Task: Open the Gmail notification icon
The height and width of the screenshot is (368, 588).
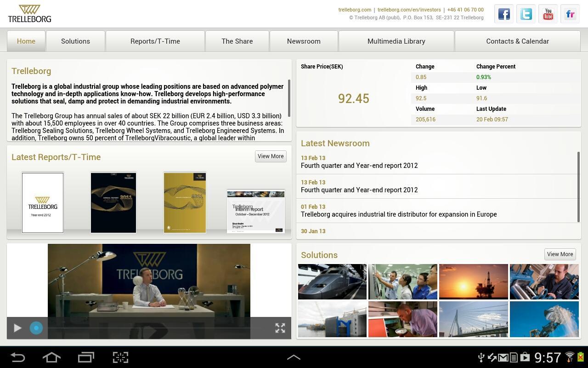Action: tap(503, 357)
